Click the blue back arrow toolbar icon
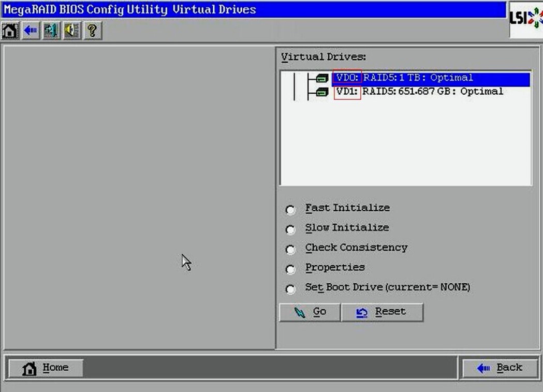The width and height of the screenshot is (543, 392). 31,31
